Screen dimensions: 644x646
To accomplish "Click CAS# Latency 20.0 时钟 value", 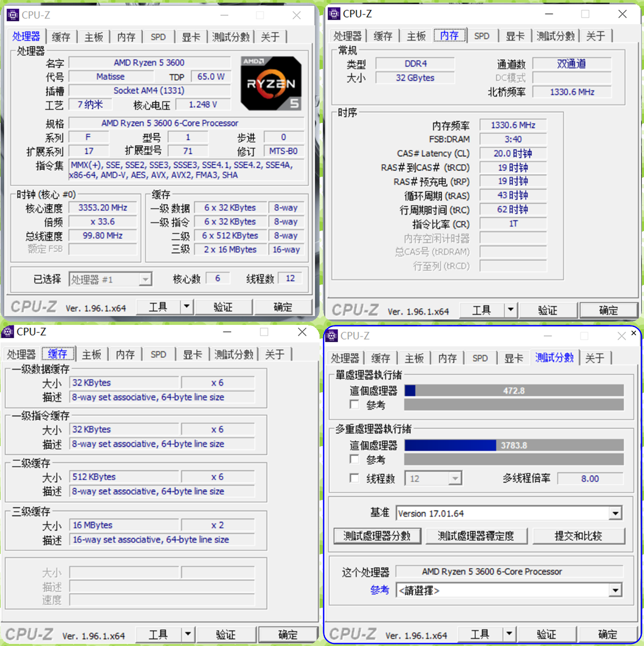I will point(513,153).
